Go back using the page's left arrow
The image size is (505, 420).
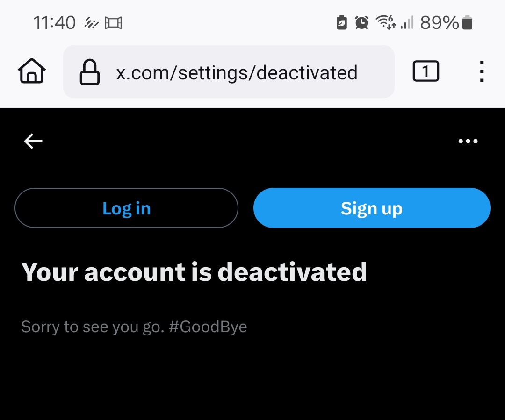point(33,141)
